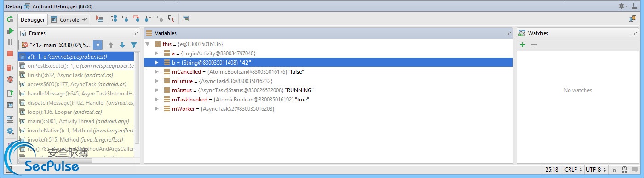Collapse the 'this' variable node
The image size is (644, 178).
pyautogui.click(x=147, y=44)
